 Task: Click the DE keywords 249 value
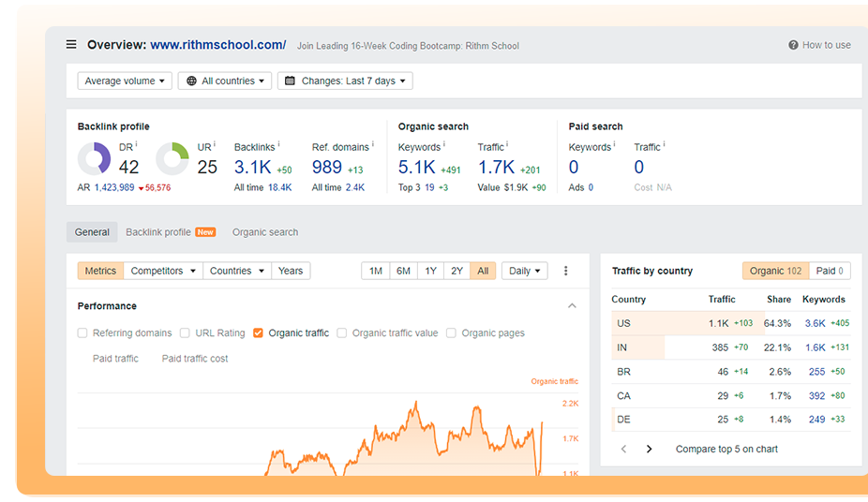816,419
